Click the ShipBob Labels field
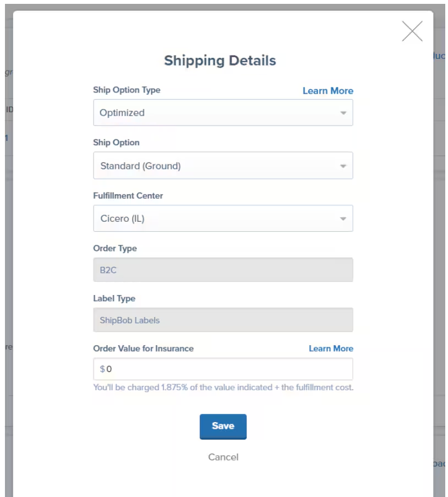 coord(223,320)
